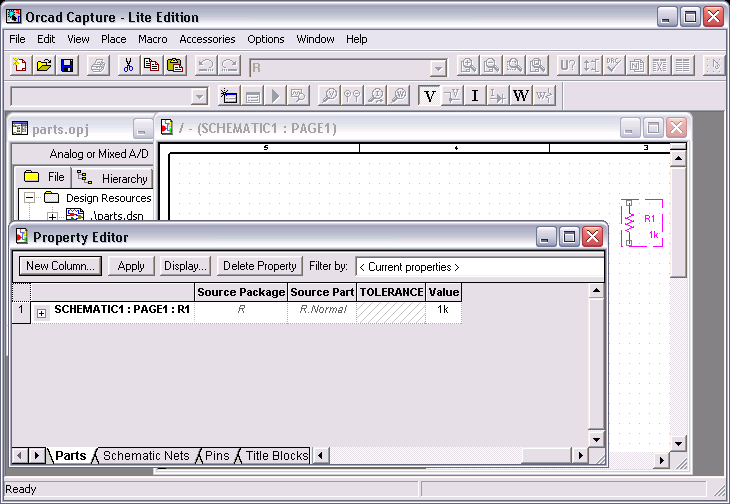Click Display... button
Screen dimensions: 730x504
[x=185, y=266]
